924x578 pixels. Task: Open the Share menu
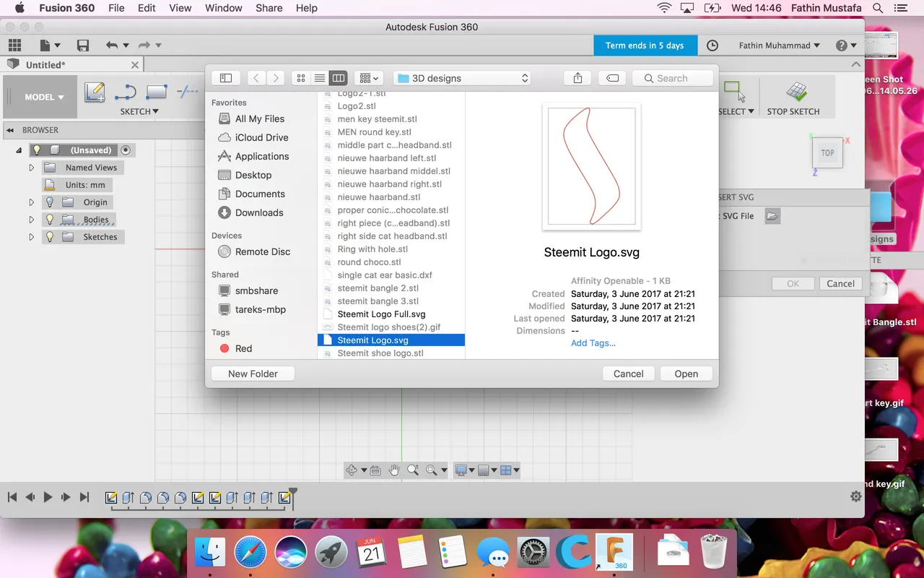click(x=269, y=8)
